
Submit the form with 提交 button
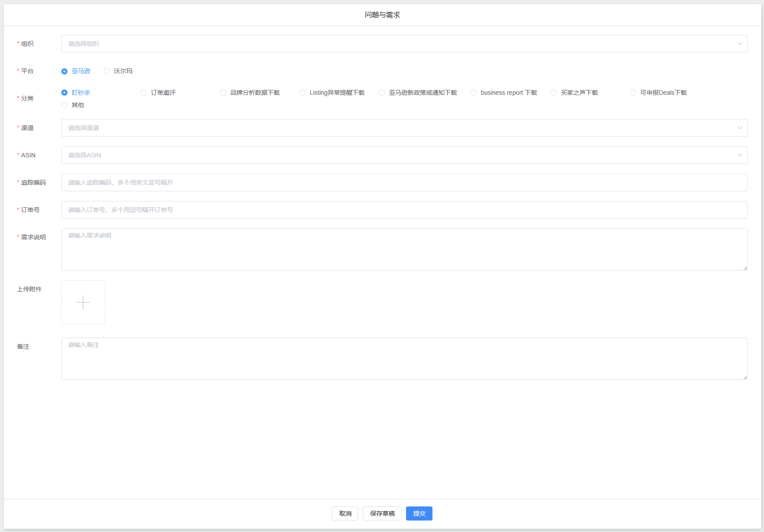[419, 513]
